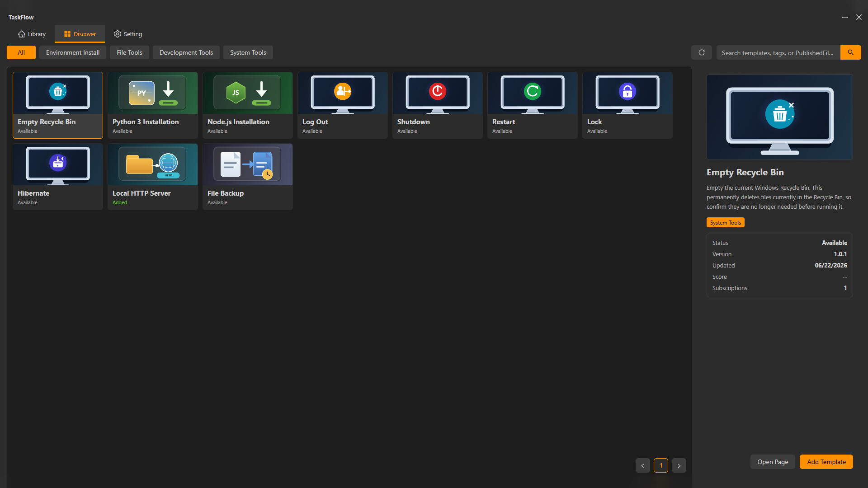The height and width of the screenshot is (488, 868).
Task: Click the Python 3 Installation title
Action: pyautogui.click(x=146, y=122)
